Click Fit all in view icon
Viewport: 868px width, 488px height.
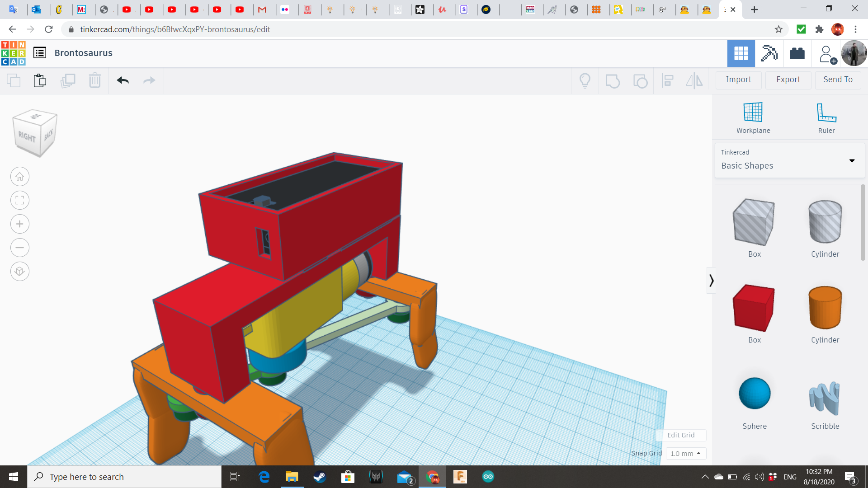20,200
